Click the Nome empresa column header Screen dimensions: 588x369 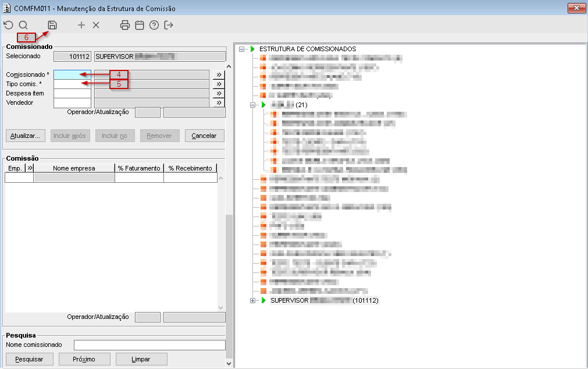pos(74,168)
